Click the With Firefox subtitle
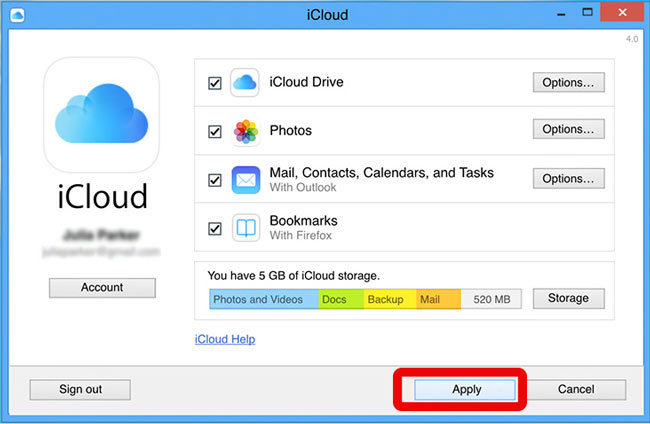650x424 pixels. point(301,235)
